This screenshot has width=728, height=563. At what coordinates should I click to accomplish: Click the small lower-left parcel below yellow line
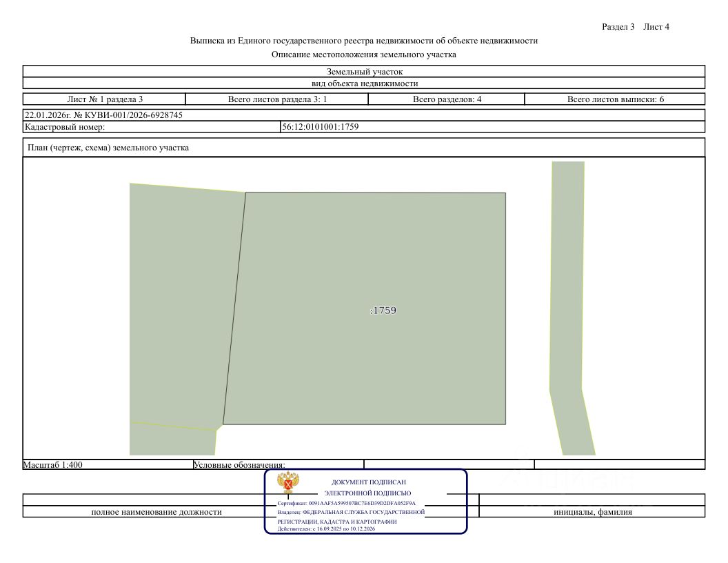[x=172, y=442]
